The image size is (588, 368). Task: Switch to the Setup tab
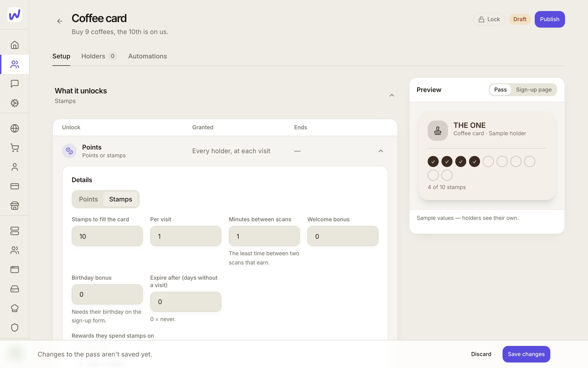[61, 56]
